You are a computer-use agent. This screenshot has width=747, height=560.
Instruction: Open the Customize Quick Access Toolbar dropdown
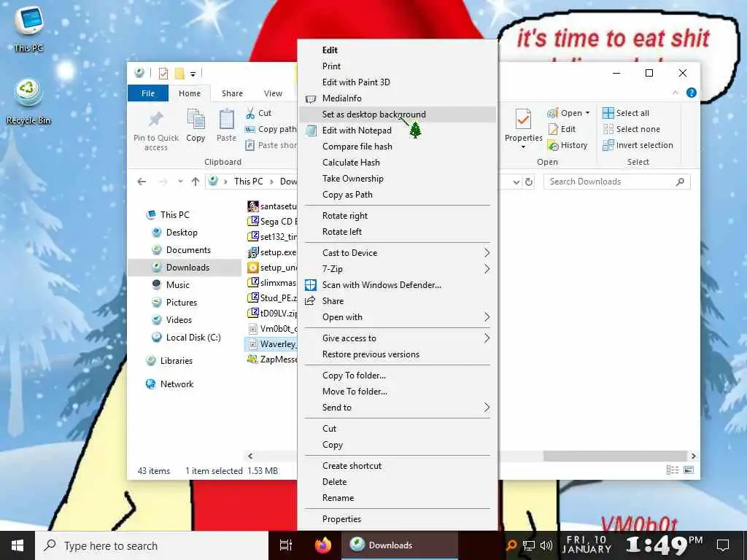pos(193,74)
